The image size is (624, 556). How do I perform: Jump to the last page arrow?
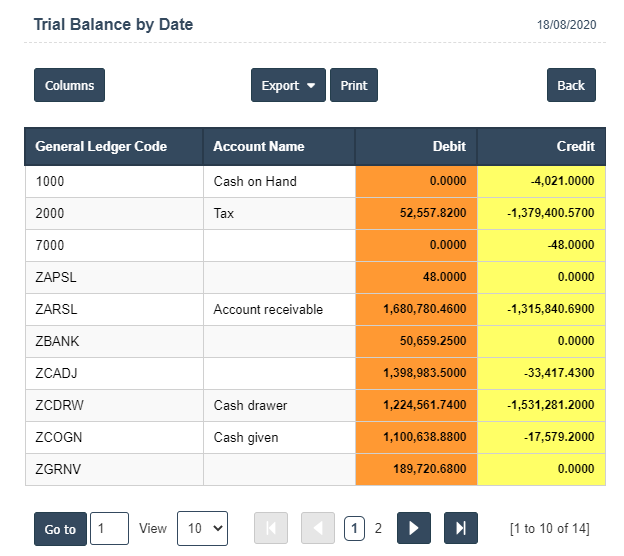pyautogui.click(x=461, y=529)
